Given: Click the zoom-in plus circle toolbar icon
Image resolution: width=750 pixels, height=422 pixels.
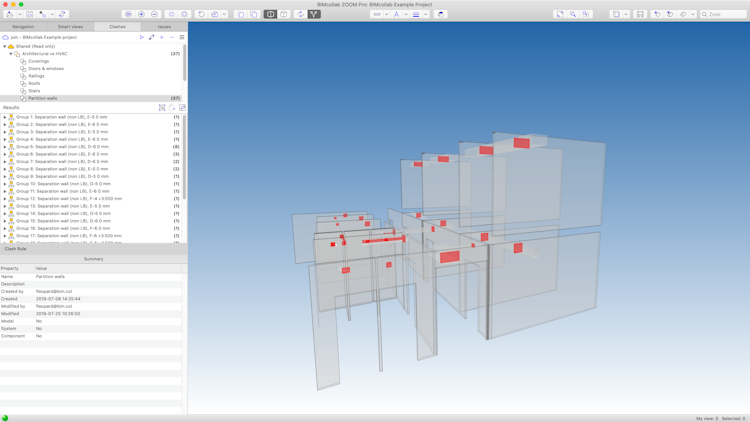Looking at the screenshot, I should [x=141, y=14].
